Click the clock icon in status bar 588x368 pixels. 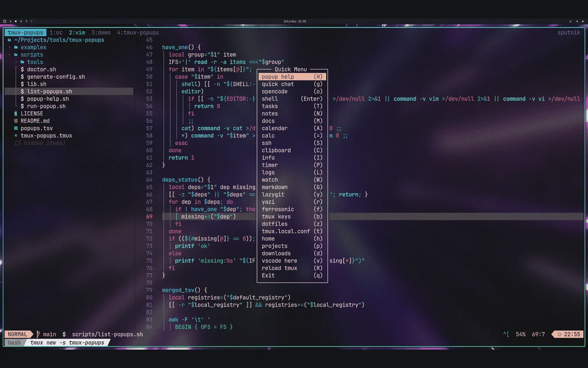pyautogui.click(x=559, y=334)
